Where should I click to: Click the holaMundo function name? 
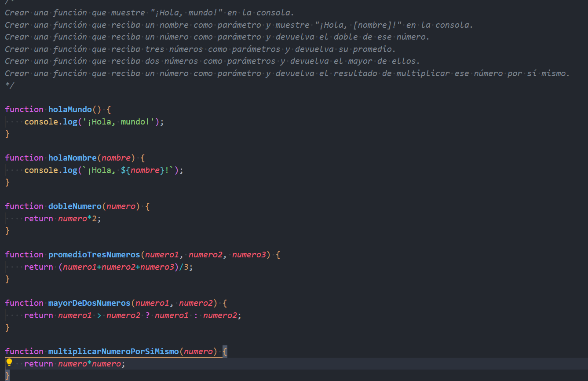click(x=70, y=109)
